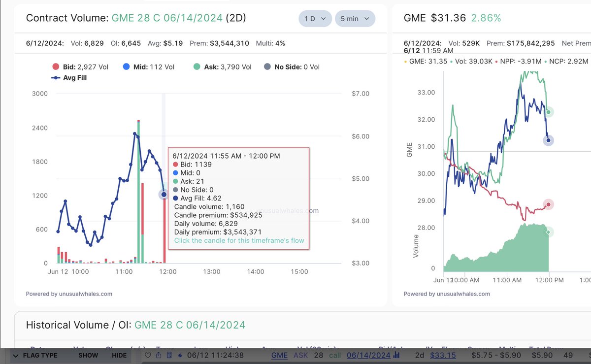This screenshot has height=364, width=591.
Task: Collapse the FLAG TYPE chevron
Action: (15, 355)
